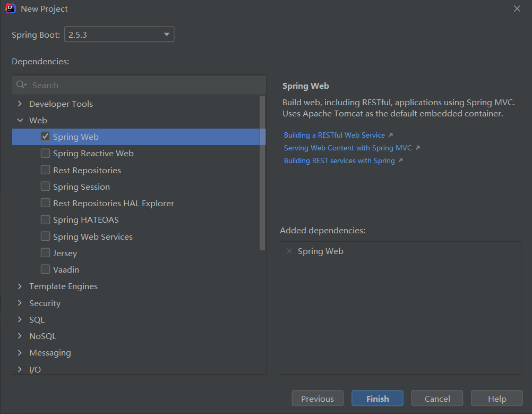Screen dimensions: 532x414
Task: Uncheck the Spring Web checkbox
Action: tap(45, 137)
